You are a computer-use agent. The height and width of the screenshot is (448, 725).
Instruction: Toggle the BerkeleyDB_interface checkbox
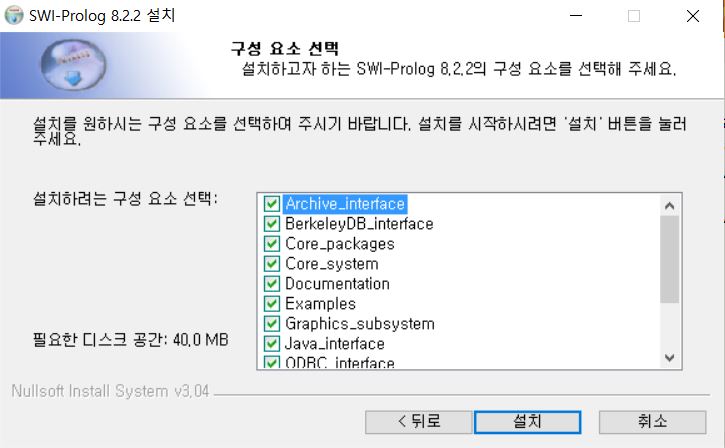coord(271,224)
